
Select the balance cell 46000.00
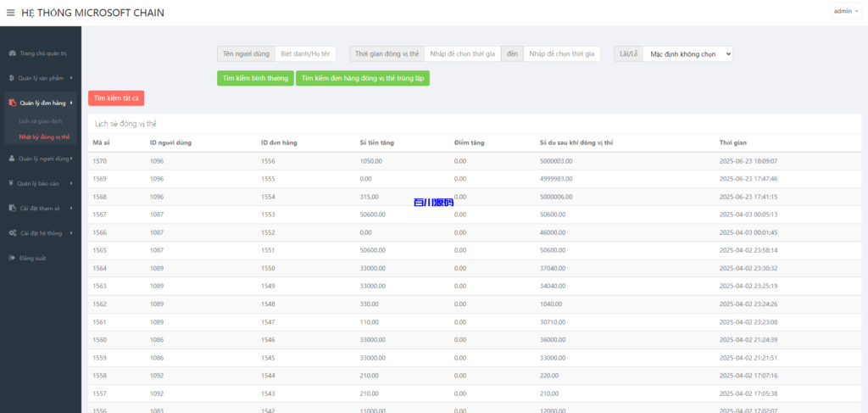point(553,232)
